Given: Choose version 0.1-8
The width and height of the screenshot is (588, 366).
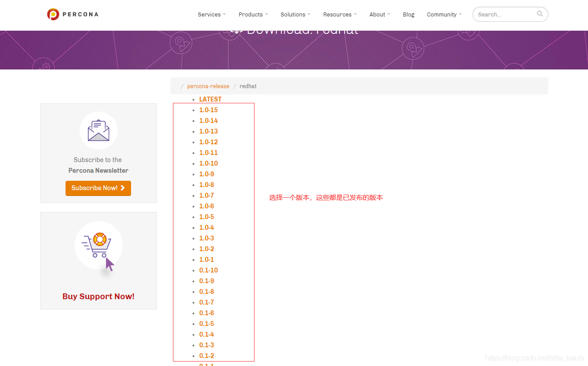Looking at the screenshot, I should (207, 292).
